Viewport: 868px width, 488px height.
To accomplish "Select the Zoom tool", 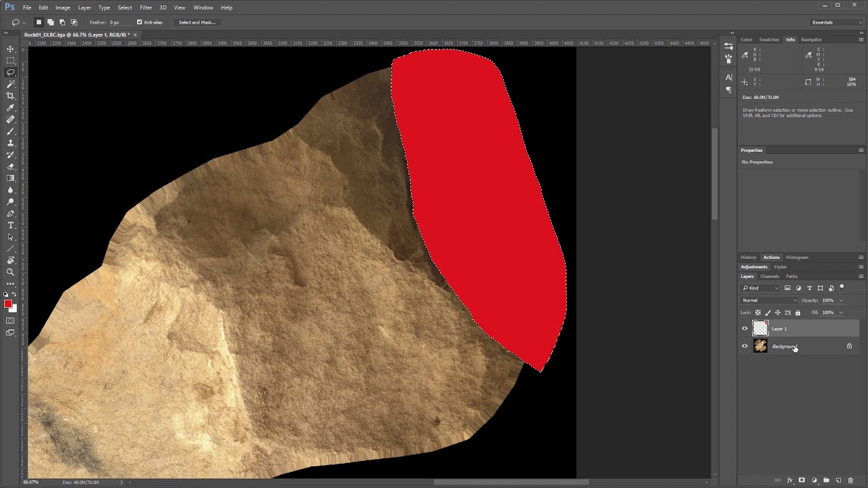I will (10, 272).
